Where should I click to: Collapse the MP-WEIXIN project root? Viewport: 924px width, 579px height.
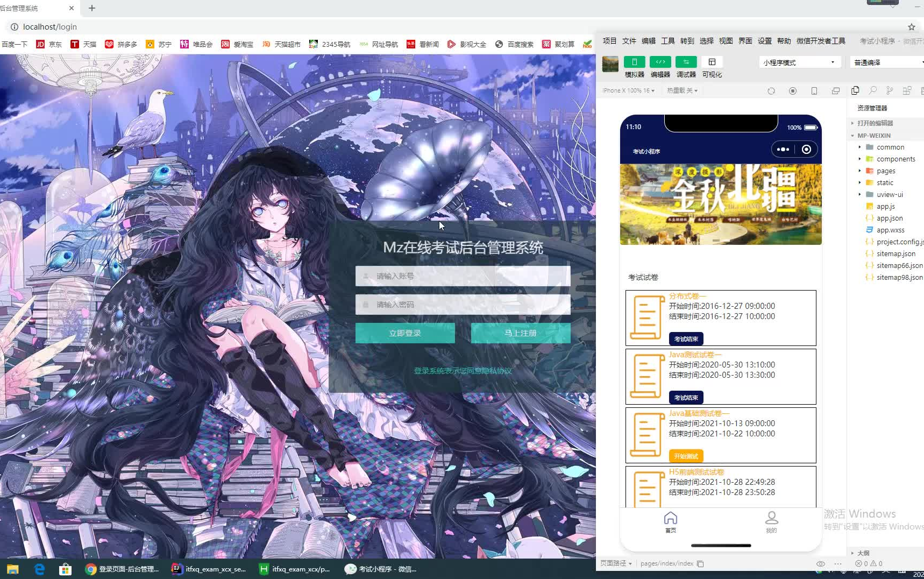click(873, 136)
